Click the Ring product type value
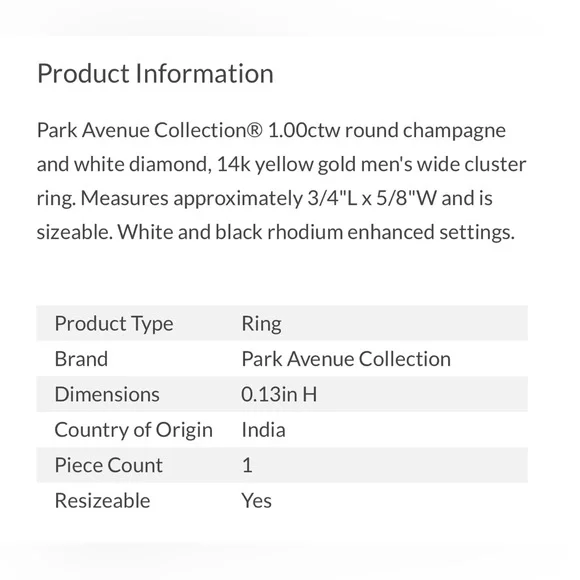The image size is (580, 580). (262, 324)
